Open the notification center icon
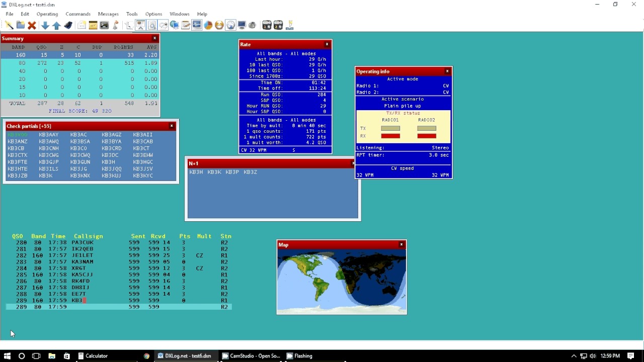 [x=630, y=356]
